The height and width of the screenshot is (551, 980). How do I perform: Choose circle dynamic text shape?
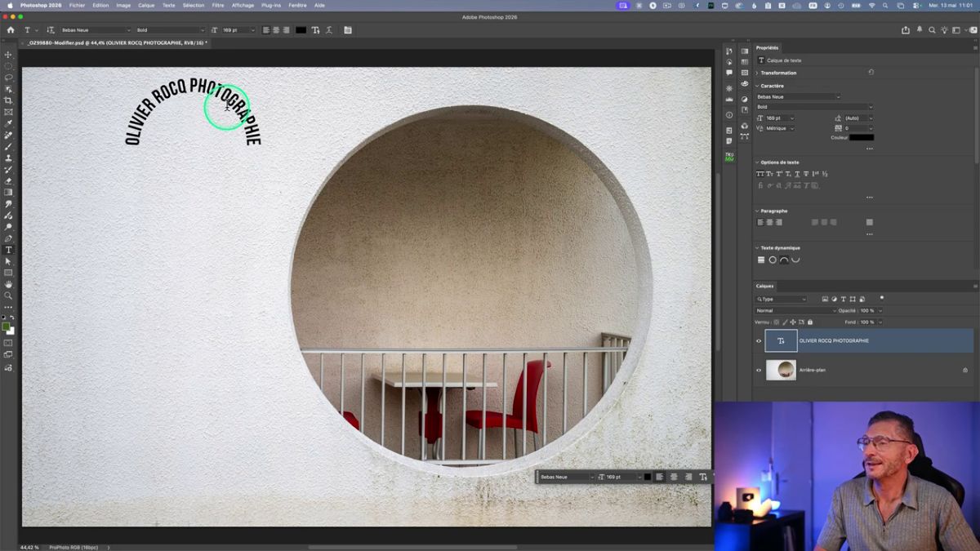(x=773, y=260)
